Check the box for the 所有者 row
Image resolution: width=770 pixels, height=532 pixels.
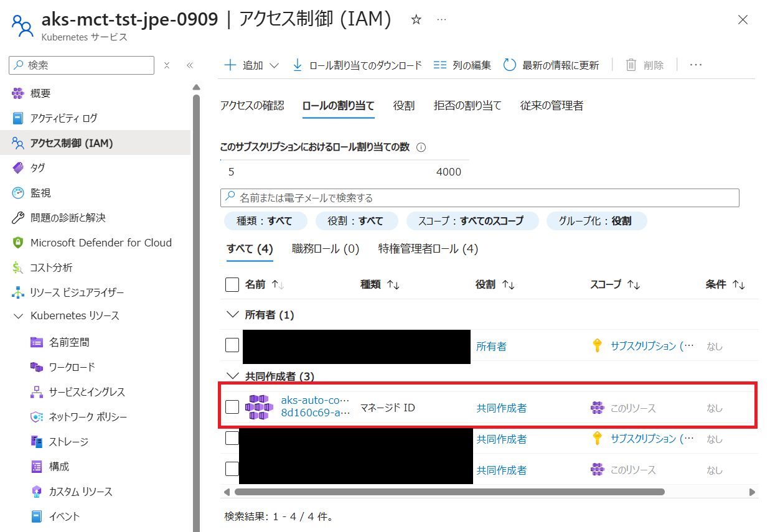pyautogui.click(x=232, y=345)
